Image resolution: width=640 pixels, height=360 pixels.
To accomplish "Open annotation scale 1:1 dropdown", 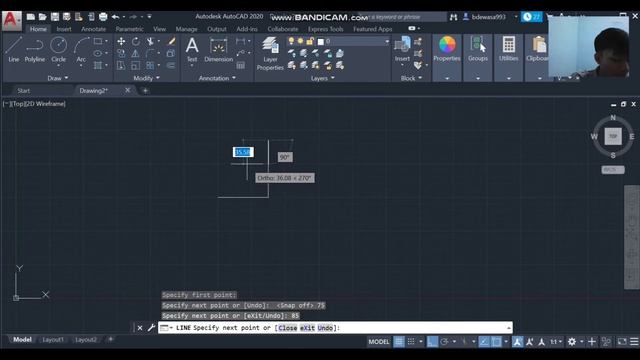I will coord(556,342).
